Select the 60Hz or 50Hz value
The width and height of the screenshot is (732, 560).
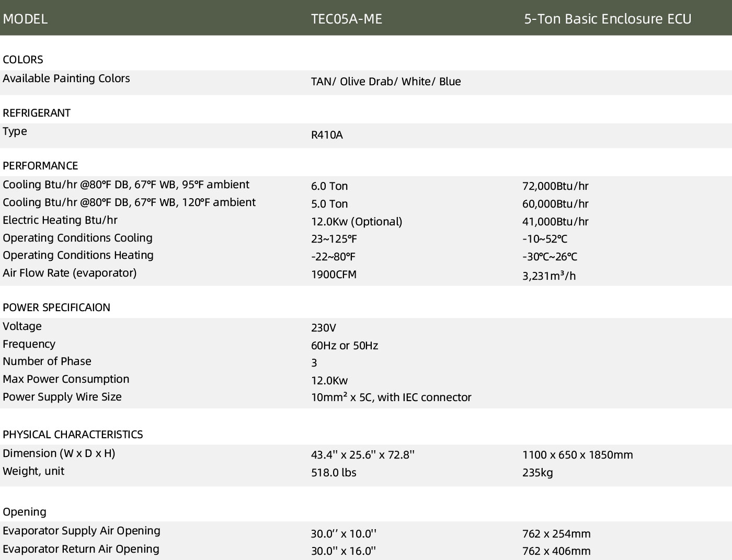coord(345,346)
